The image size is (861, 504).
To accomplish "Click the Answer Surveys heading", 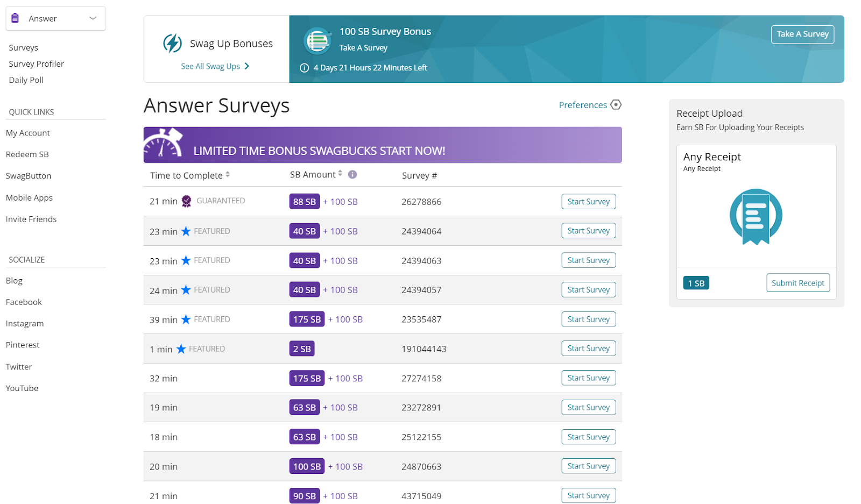I will pos(216,106).
